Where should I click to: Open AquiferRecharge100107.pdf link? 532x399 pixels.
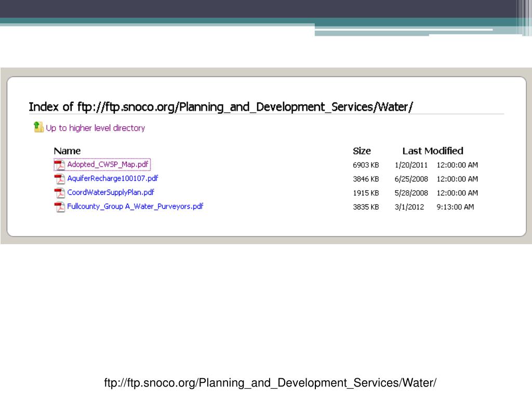coord(113,179)
